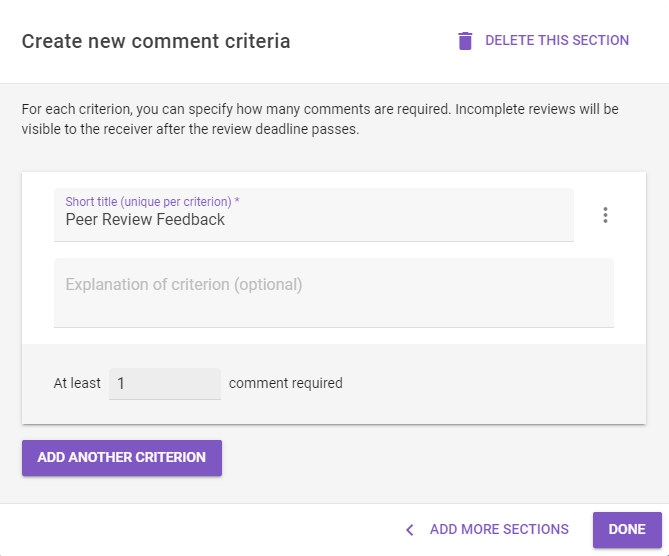Click the 'comment required' label text

click(285, 383)
